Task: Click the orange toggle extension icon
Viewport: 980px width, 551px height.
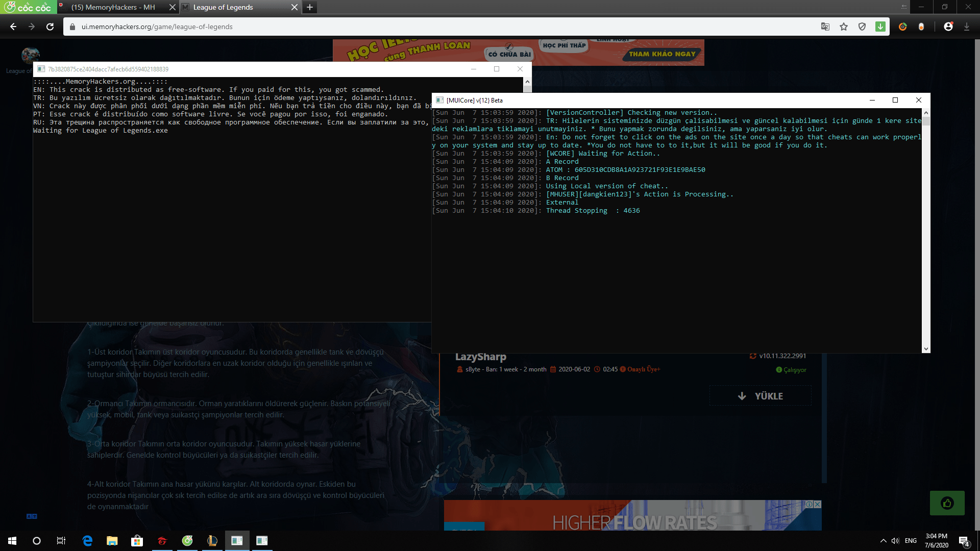Action: (x=921, y=27)
